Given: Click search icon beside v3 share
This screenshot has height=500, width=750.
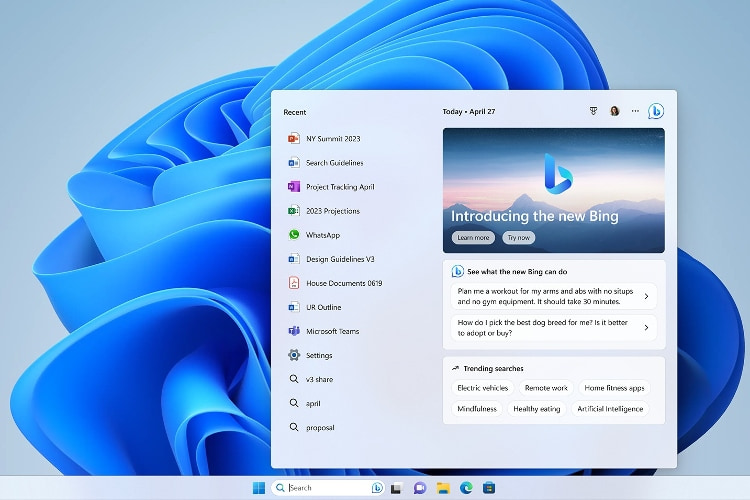Looking at the screenshot, I should pos(294,379).
